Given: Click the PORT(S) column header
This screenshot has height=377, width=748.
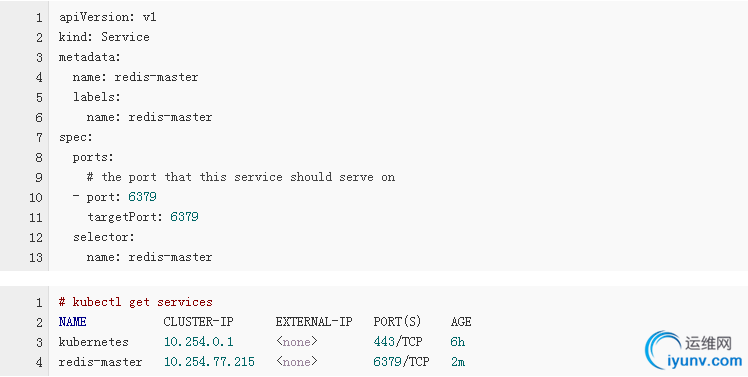Looking at the screenshot, I should click(x=397, y=322).
